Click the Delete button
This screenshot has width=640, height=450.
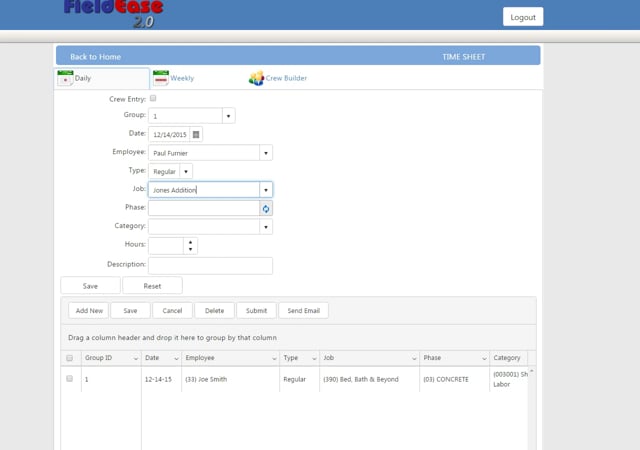pos(214,311)
